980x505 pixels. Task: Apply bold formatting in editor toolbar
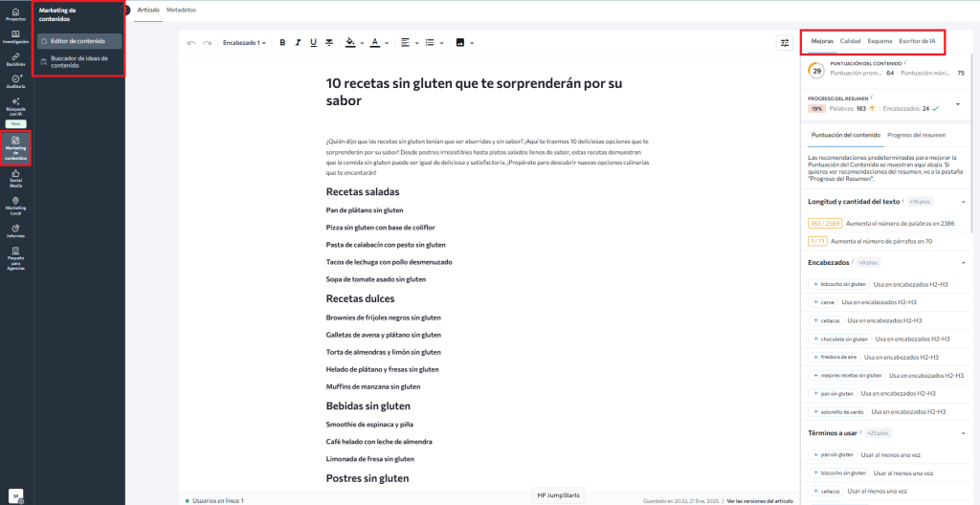[282, 42]
